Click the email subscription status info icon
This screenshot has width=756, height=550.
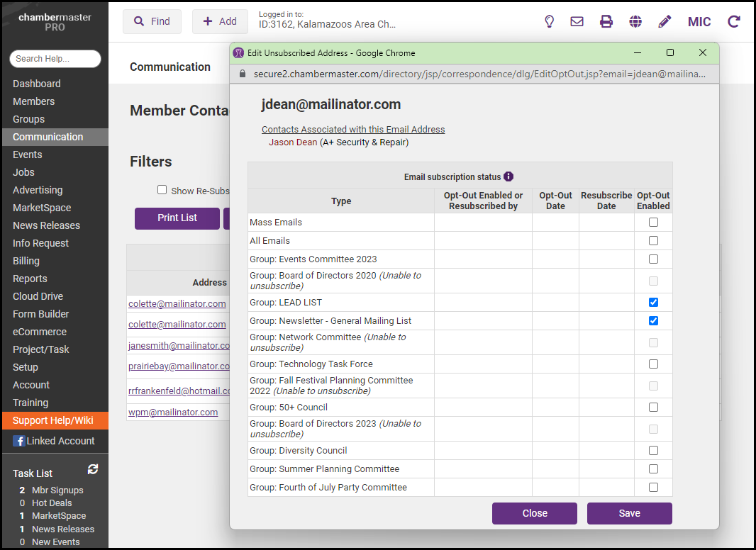508,176
